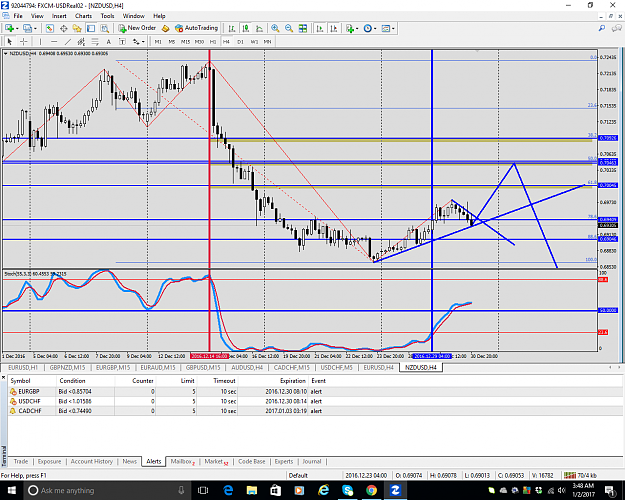Switch to the M1 timeframe
This screenshot has height=500, width=625.
tap(158, 41)
